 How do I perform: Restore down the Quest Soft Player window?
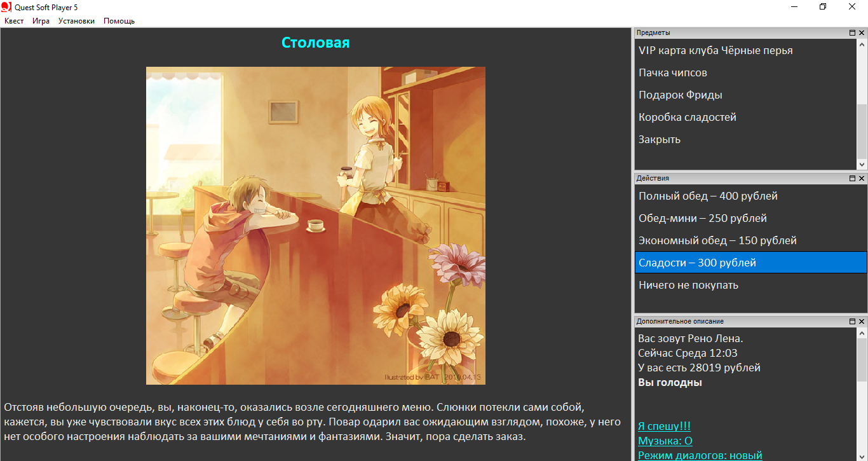click(x=824, y=6)
